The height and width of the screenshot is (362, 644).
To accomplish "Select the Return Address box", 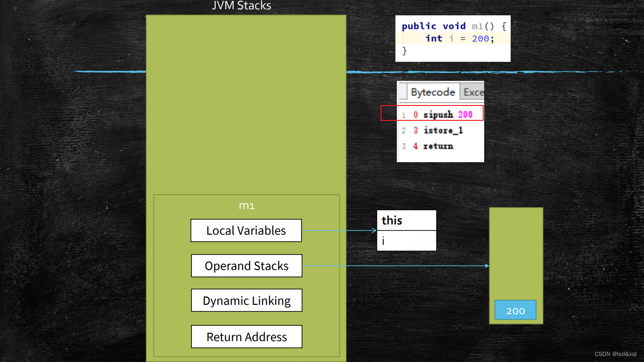I will tap(247, 337).
